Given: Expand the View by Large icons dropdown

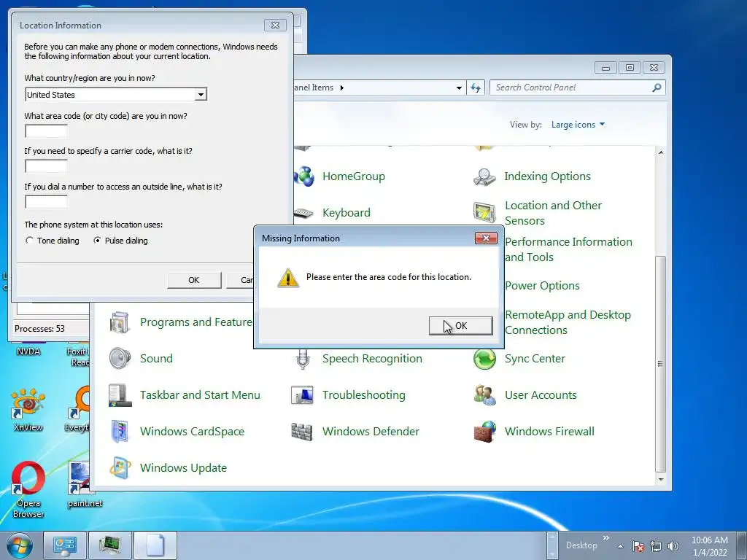Looking at the screenshot, I should [578, 125].
